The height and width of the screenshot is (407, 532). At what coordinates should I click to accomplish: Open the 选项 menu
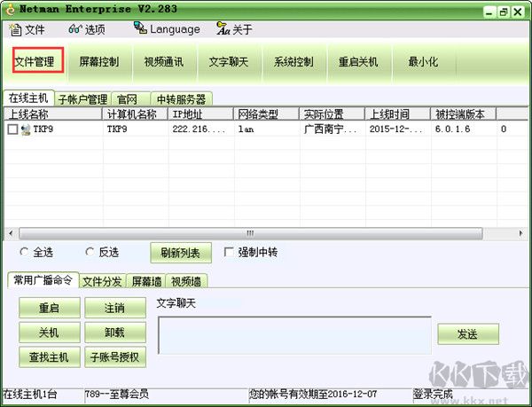[x=87, y=29]
